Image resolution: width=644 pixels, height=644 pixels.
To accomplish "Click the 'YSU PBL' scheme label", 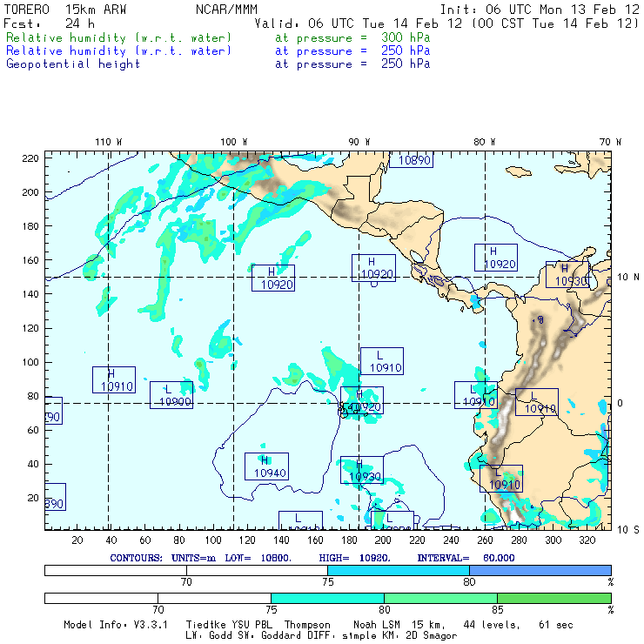I will [x=252, y=625].
